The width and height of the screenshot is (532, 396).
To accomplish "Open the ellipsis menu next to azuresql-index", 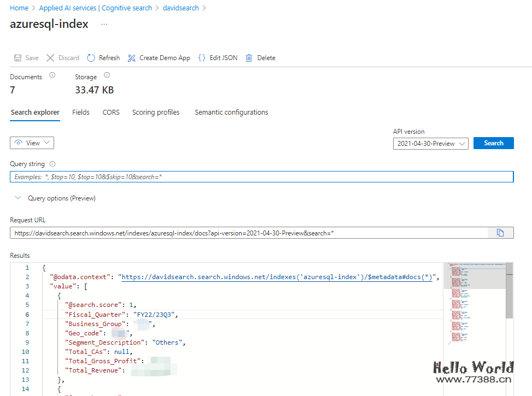I will coord(104,25).
